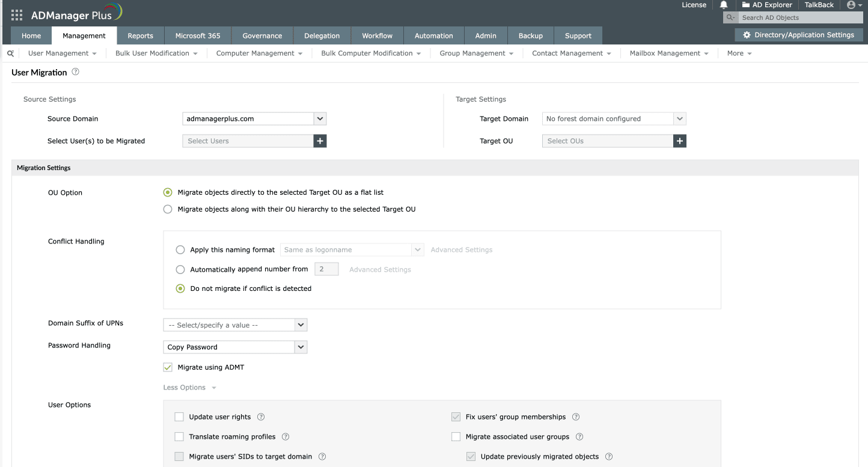This screenshot has width=868, height=467.
Task: Open the Support tab
Action: point(578,35)
